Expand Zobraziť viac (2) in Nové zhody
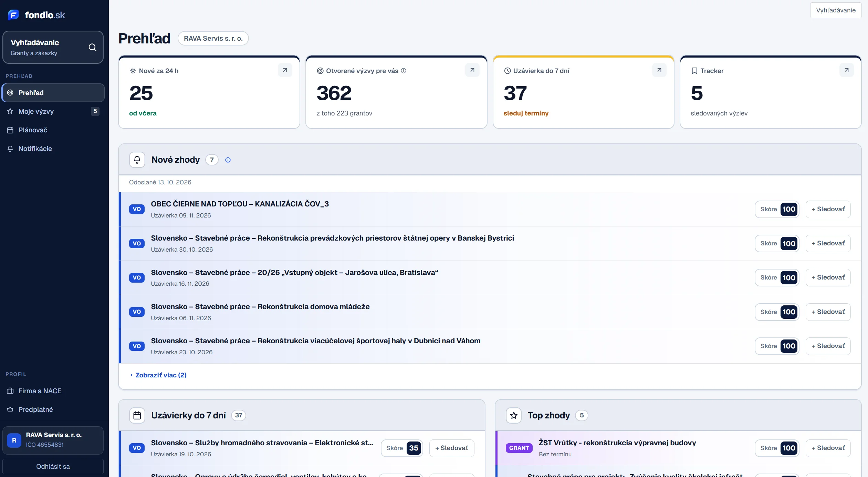This screenshot has height=477, width=868. [158, 375]
